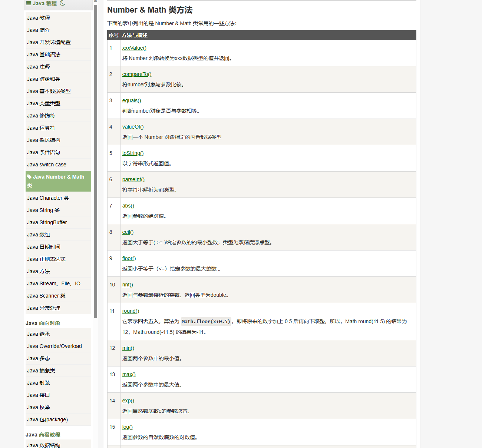The image size is (482, 448).
Task: Open Java 修饰符 sidebar item
Action: 58,116
